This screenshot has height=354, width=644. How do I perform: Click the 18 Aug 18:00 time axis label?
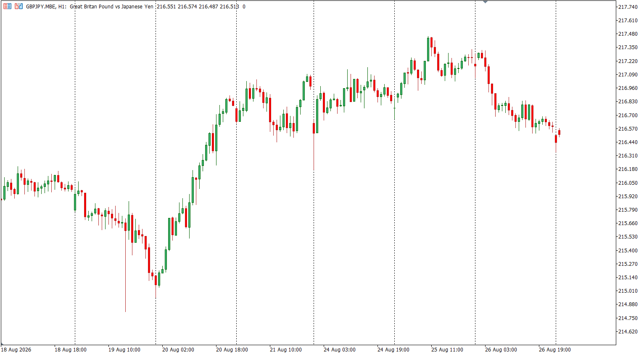(x=71, y=349)
